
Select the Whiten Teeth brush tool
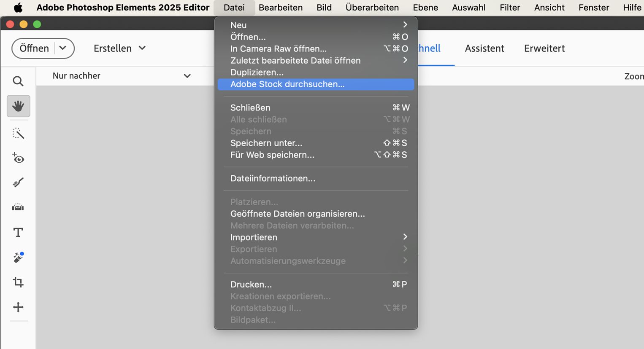[x=18, y=183]
